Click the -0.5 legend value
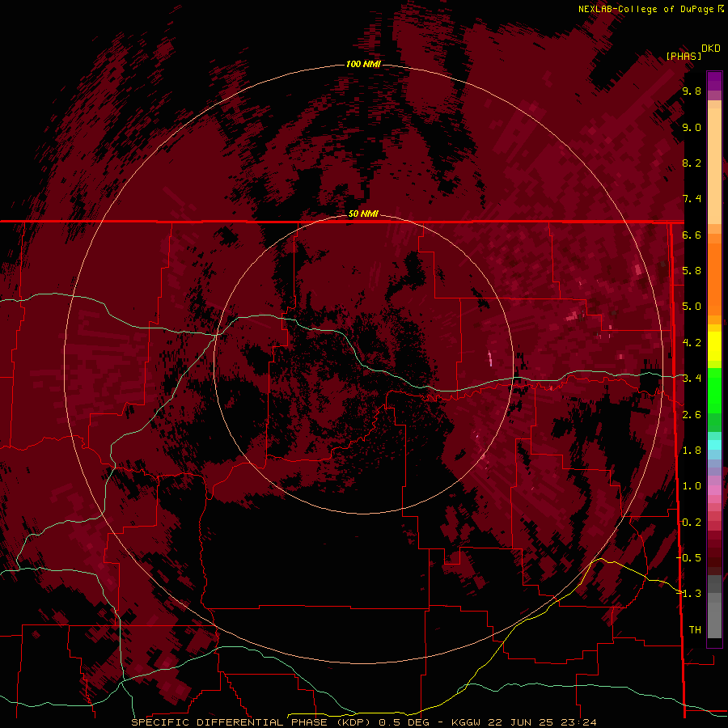 click(x=689, y=557)
